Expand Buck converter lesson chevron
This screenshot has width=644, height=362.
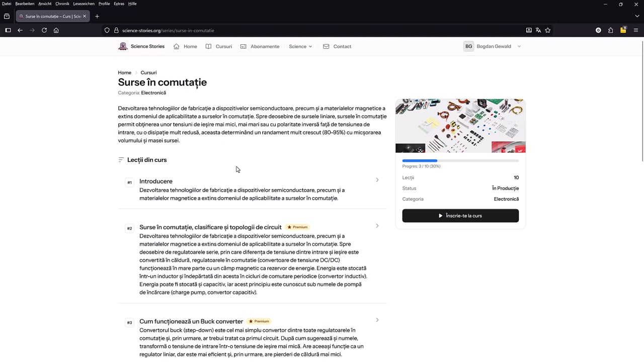(377, 320)
